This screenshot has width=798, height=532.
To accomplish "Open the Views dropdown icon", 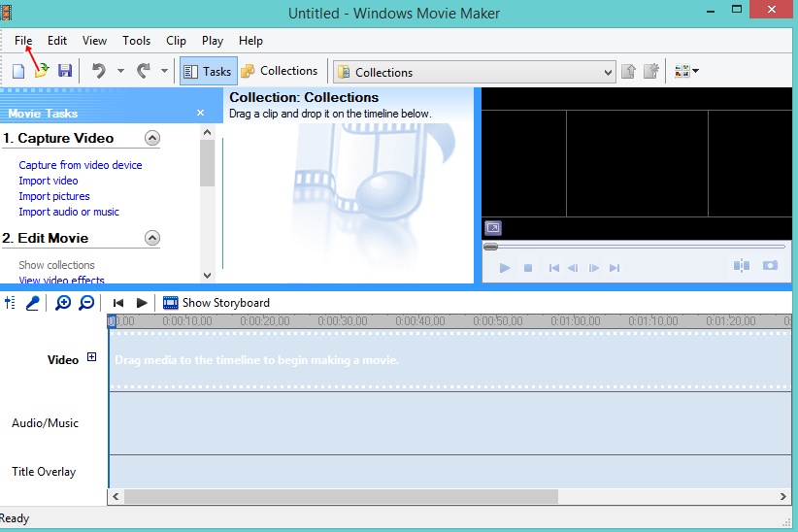I will click(686, 71).
